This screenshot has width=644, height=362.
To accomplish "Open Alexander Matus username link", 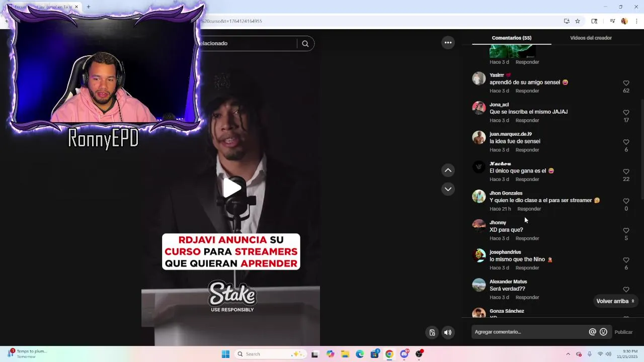I will coord(508,282).
